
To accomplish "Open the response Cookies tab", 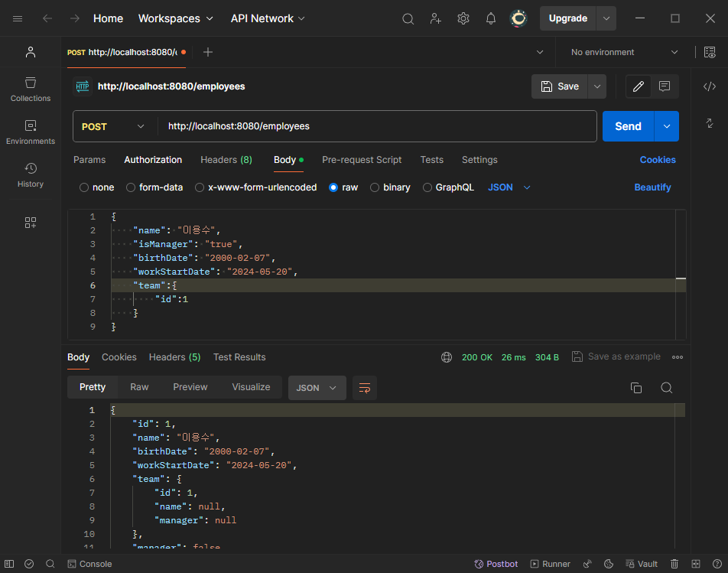I will [x=119, y=357].
